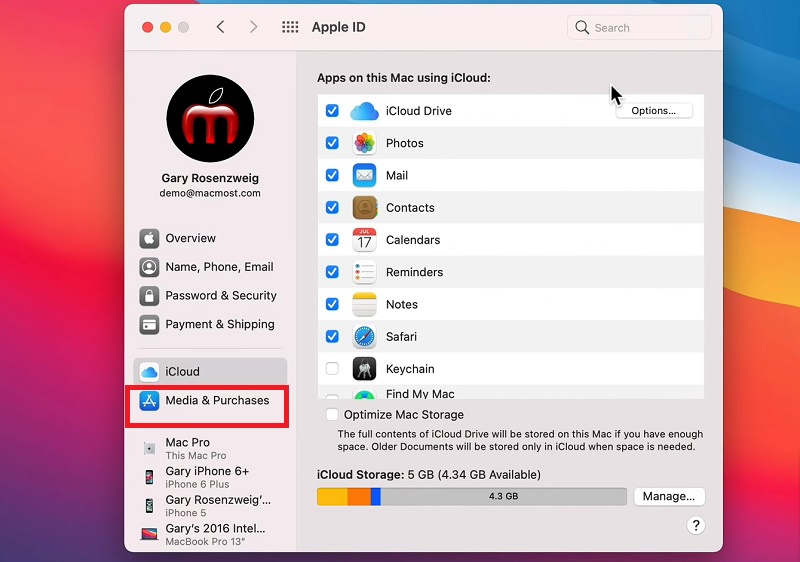The height and width of the screenshot is (562, 800).
Task: Click the Photos app icon
Action: coord(364,143)
